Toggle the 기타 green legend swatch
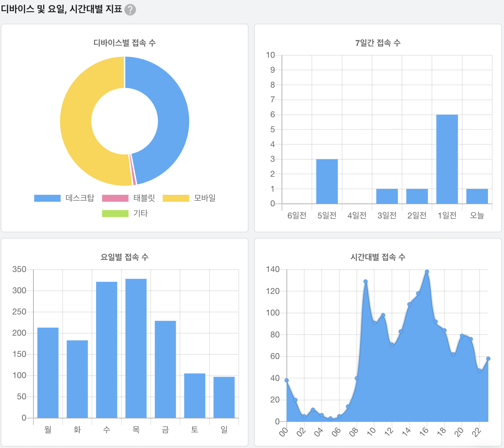The height and width of the screenshot is (448, 504). pos(115,213)
